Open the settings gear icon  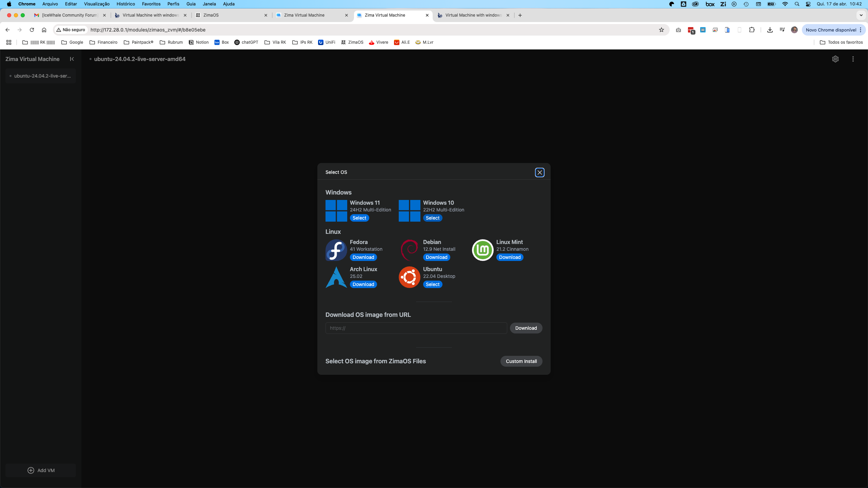835,59
